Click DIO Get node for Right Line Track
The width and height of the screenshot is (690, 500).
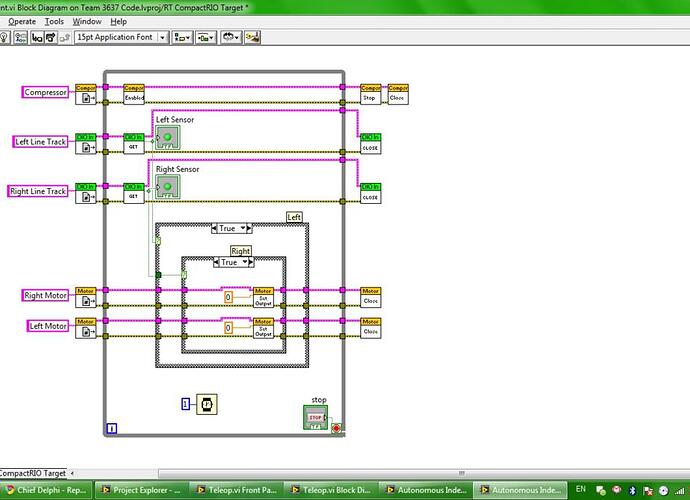pyautogui.click(x=134, y=193)
